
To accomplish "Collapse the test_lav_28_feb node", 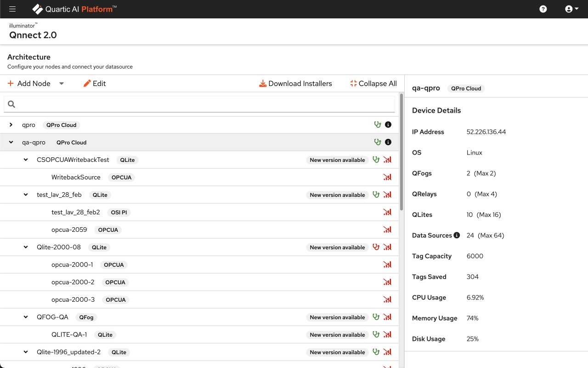I will (x=26, y=195).
